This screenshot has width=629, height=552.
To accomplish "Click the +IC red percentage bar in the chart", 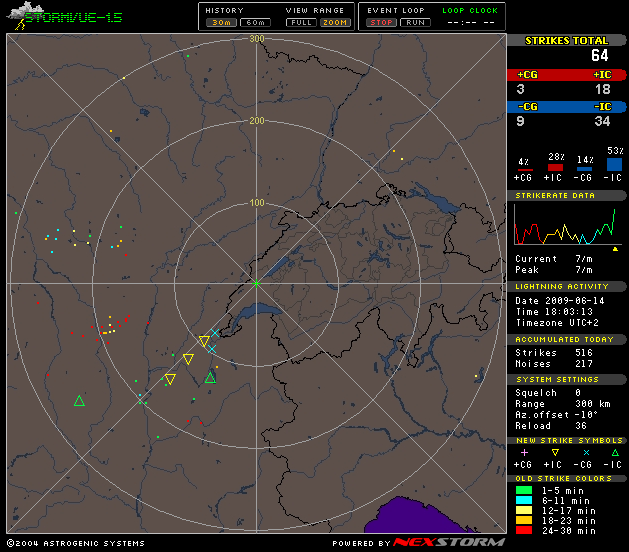I will (x=555, y=168).
